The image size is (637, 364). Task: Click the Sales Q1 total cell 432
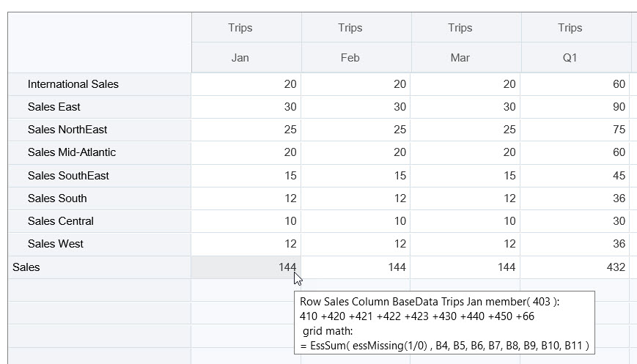[576, 267]
